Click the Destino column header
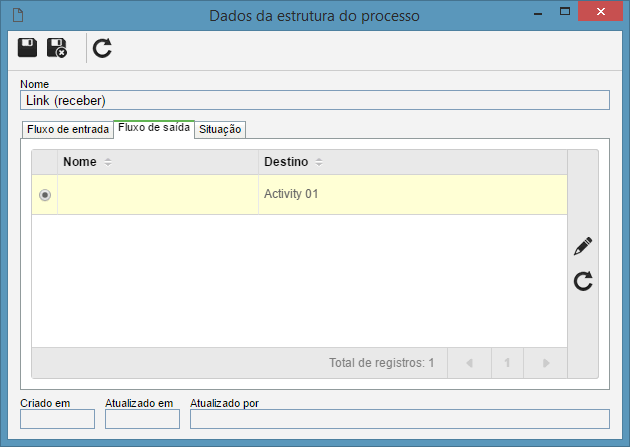 click(x=413, y=162)
